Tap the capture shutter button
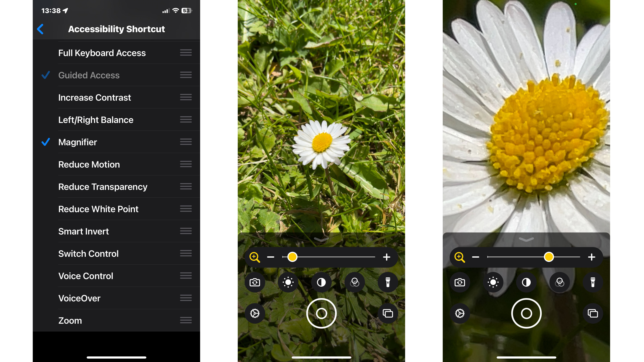Screen dimensions: 644x362 click(322, 313)
